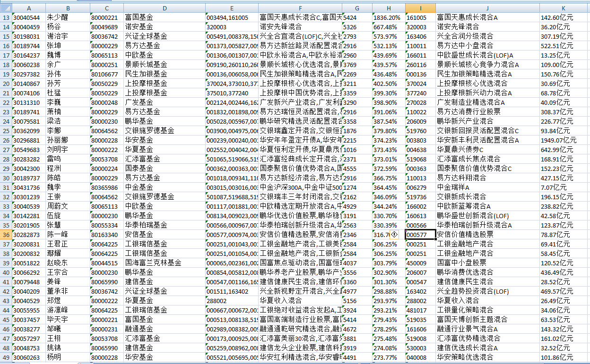Select cell with code 161005 in column I
This screenshot has width=590, height=364.
point(420,17)
